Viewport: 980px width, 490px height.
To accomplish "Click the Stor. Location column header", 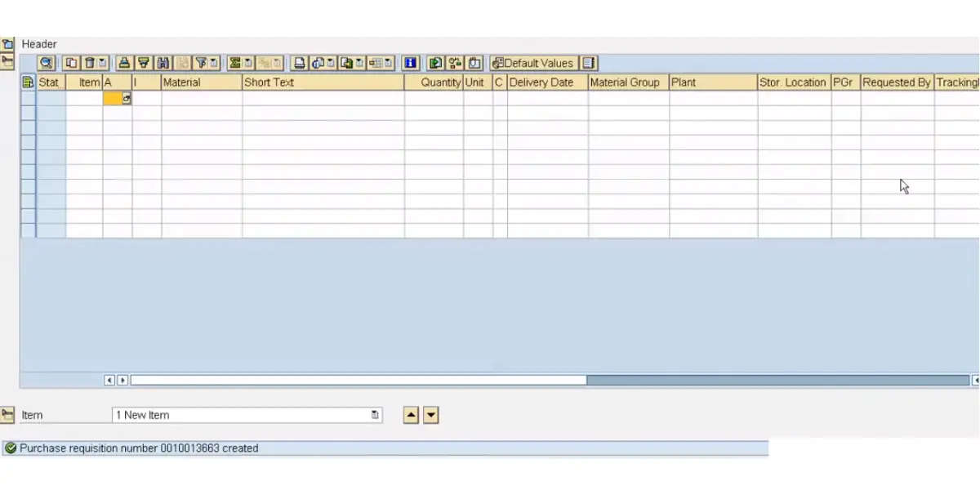I will 795,82.
